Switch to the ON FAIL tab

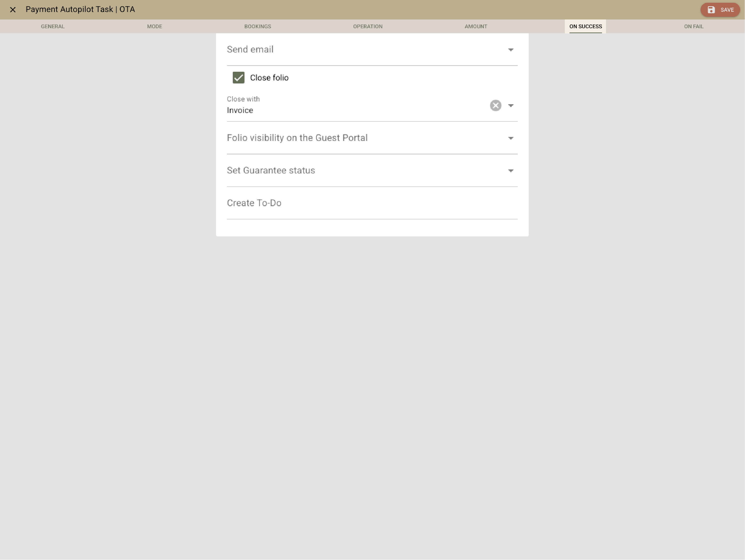693,26
